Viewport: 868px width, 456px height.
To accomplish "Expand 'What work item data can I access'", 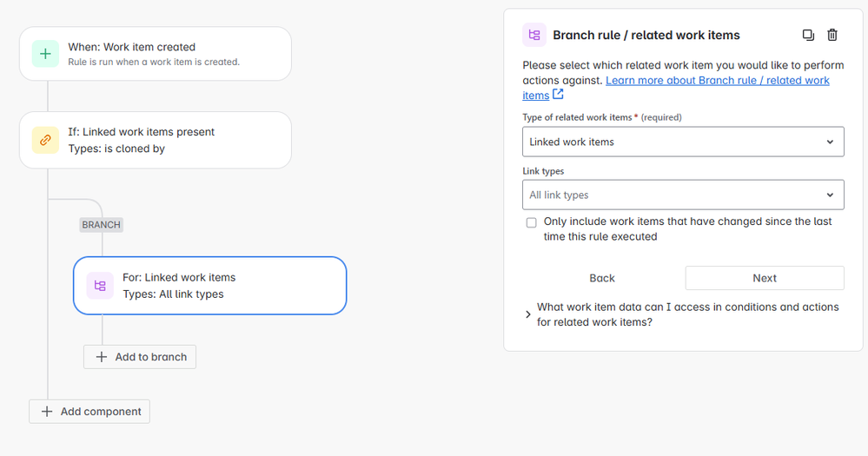I will [528, 314].
